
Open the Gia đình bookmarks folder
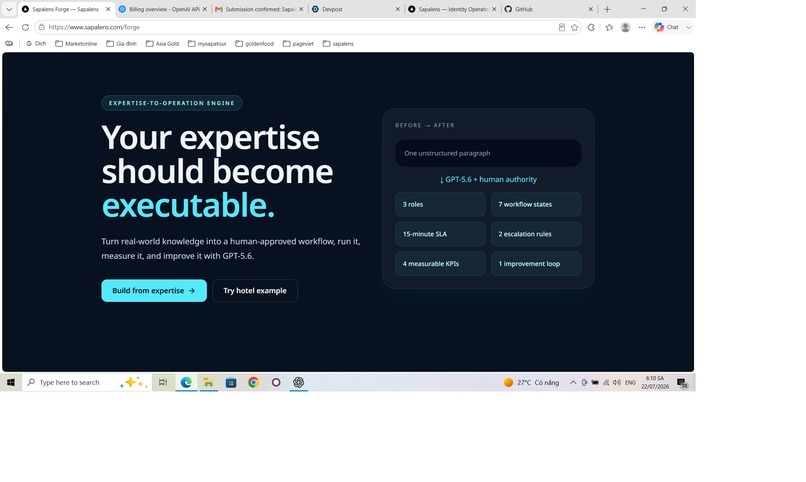point(121,44)
